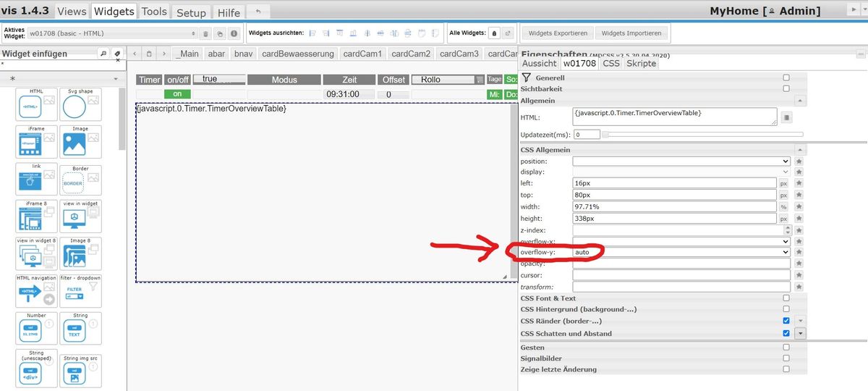This screenshot has height=391, width=868.
Task: Click the tag icon in Widget einfügen
Action: [117, 54]
